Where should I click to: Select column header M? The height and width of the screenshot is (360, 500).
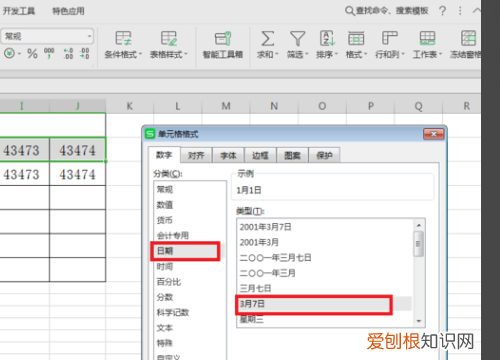226,106
